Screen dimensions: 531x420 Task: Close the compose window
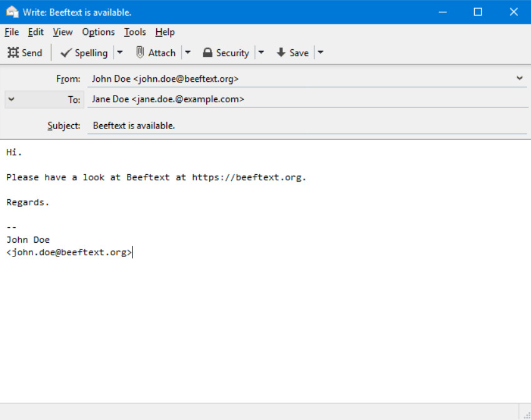[x=514, y=12]
